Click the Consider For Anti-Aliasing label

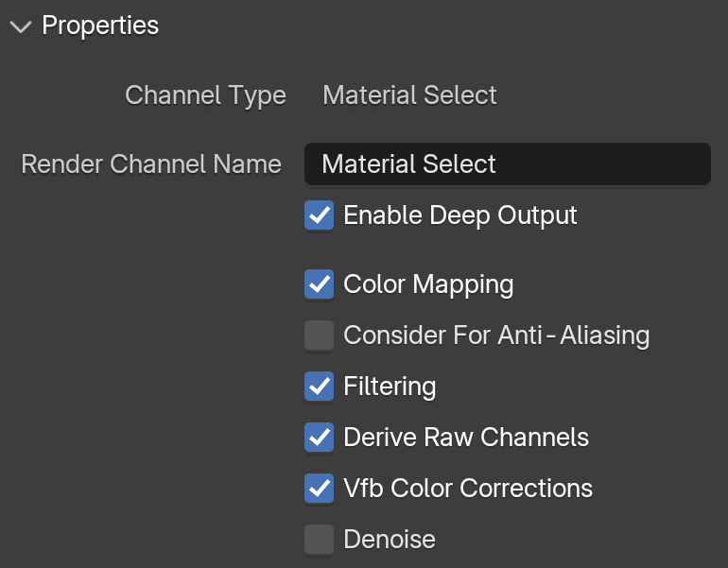tap(496, 336)
